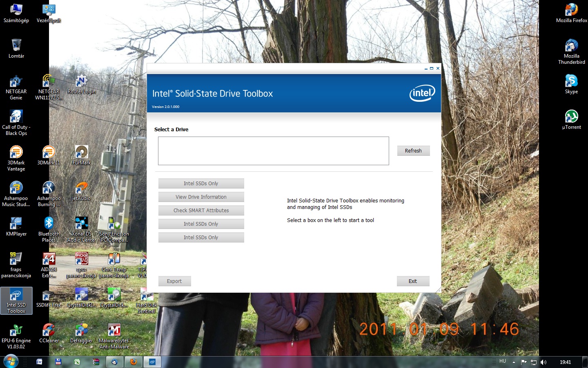Select Intel SSD Toolbox desktop icon
The height and width of the screenshot is (368, 588).
16,301
